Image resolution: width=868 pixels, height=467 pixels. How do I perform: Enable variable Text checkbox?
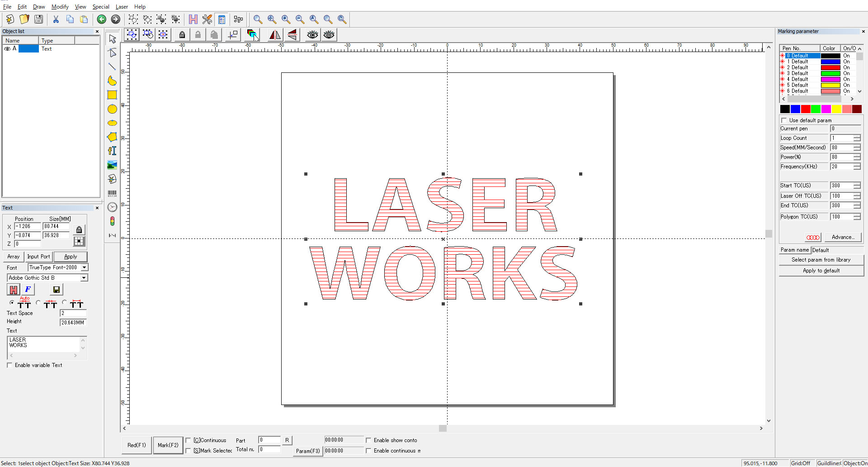coord(9,365)
